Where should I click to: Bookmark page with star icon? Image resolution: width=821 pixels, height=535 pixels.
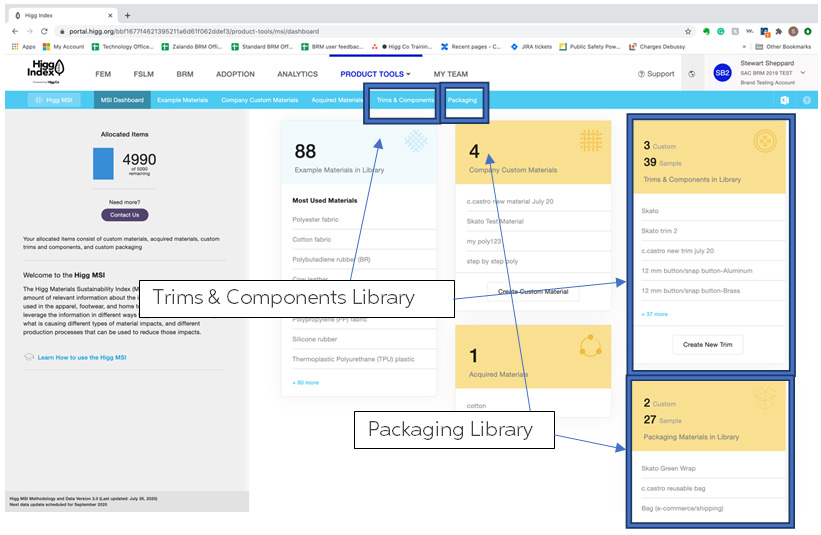[x=688, y=31]
